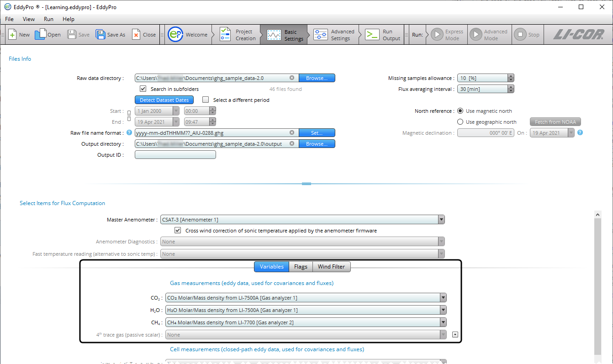The image size is (613, 364).
Task: Go to the Welcome page
Action: 188,35
